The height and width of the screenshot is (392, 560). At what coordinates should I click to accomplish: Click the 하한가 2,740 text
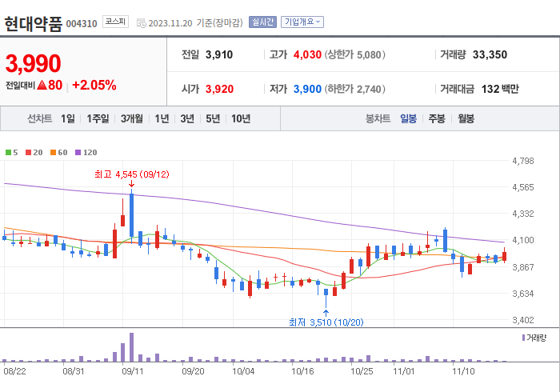354,89
